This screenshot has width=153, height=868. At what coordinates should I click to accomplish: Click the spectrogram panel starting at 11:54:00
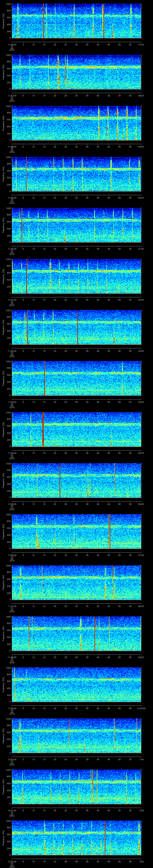[76, 429]
